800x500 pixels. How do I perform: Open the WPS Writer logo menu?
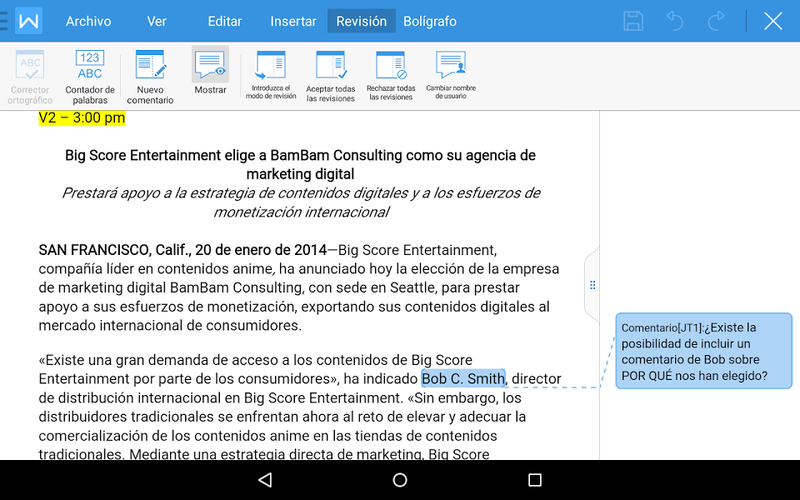click(x=29, y=21)
